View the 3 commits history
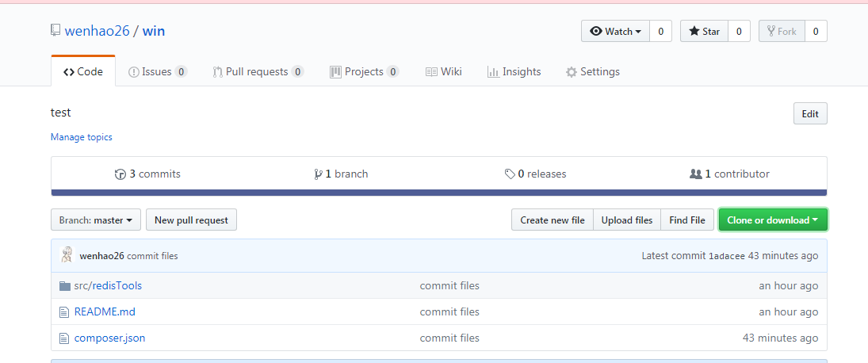This screenshot has height=363, width=868. pyautogui.click(x=147, y=174)
